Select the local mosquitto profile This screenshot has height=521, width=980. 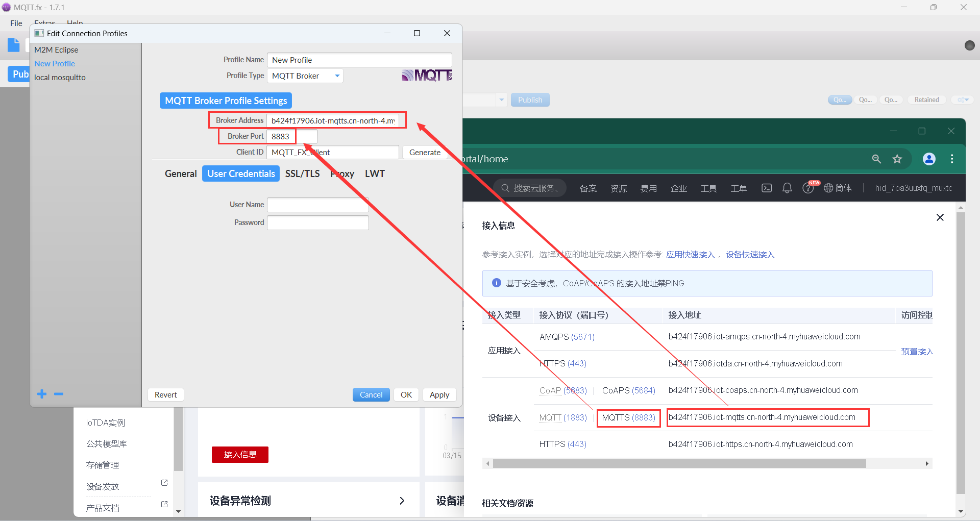(60, 77)
